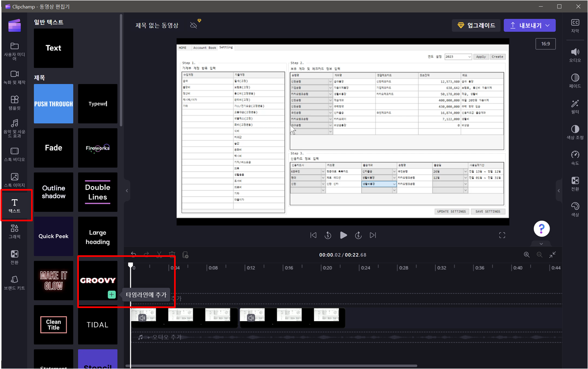The image size is (588, 369).
Task: Zoom out on the timeline
Action: click(539, 254)
